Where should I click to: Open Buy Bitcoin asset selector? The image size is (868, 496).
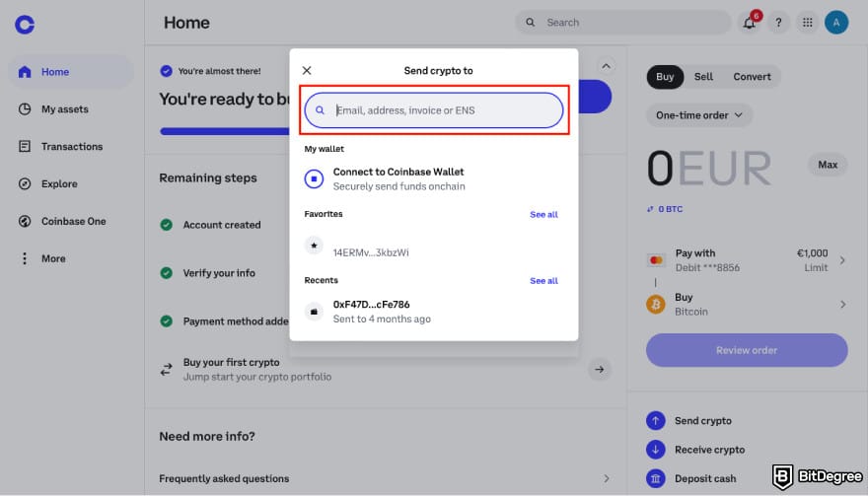tap(747, 305)
